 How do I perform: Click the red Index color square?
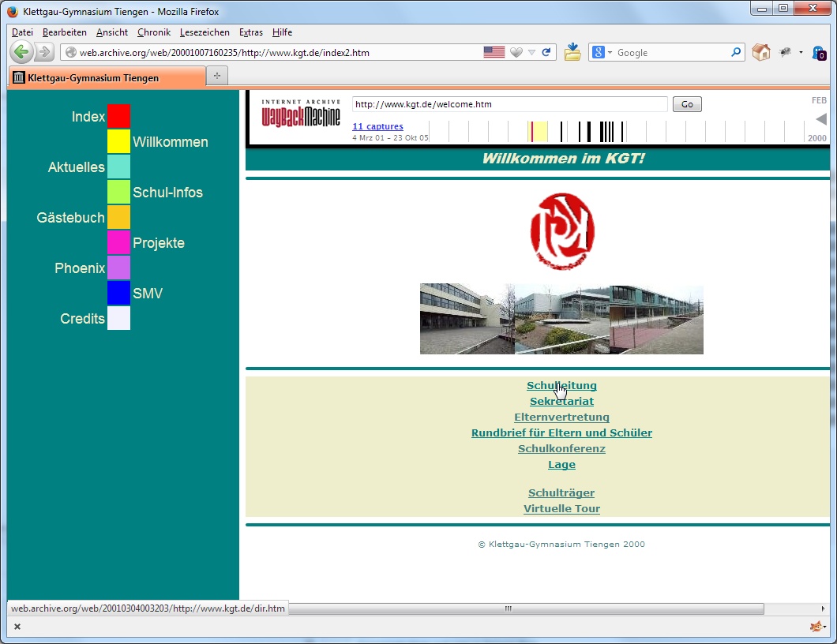pos(118,116)
